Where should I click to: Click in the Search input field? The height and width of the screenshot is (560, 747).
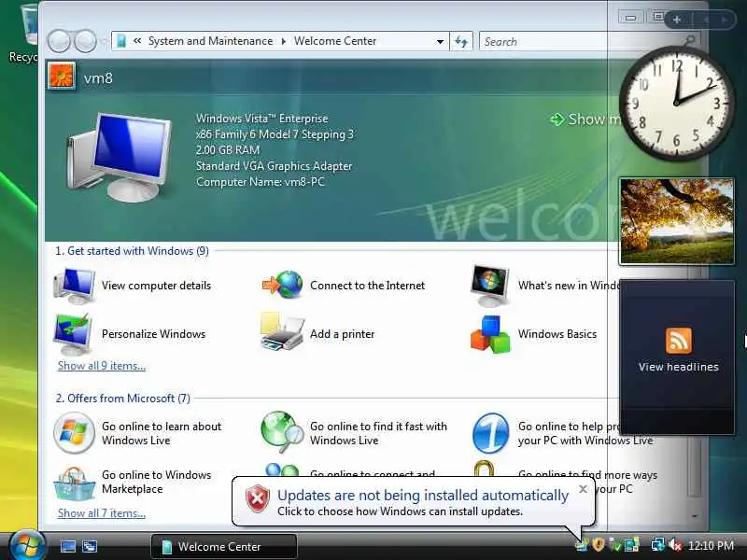[x=581, y=41]
